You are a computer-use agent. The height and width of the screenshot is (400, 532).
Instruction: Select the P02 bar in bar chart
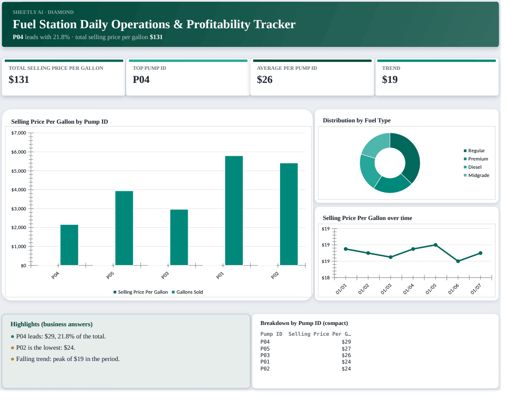pos(289,214)
